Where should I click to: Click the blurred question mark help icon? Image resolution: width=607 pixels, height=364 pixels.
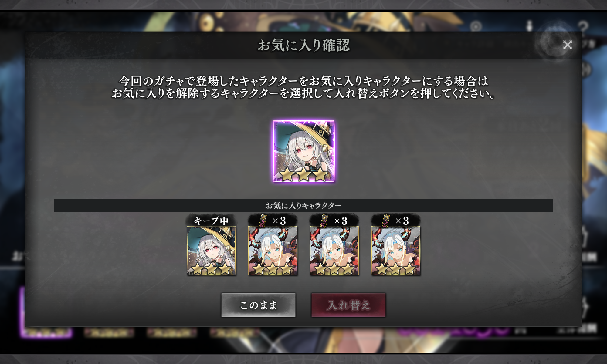(583, 27)
